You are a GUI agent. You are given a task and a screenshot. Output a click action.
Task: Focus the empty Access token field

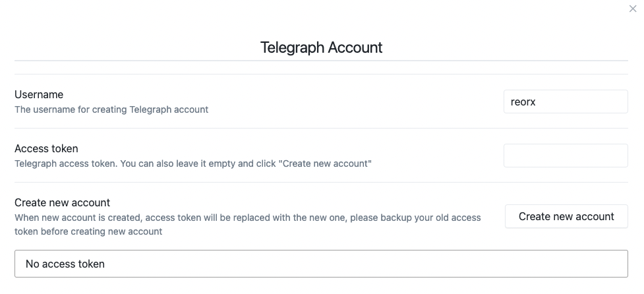click(566, 156)
